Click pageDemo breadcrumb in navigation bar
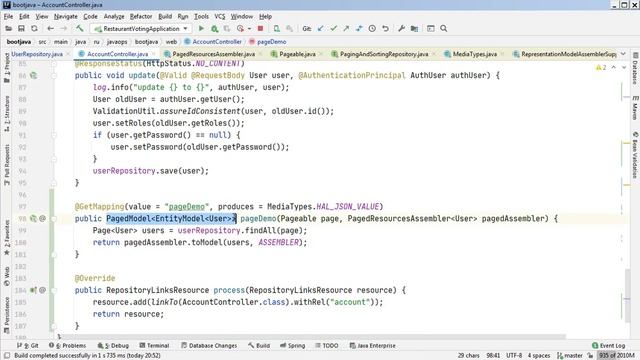The height and width of the screenshot is (360, 640). (267, 42)
